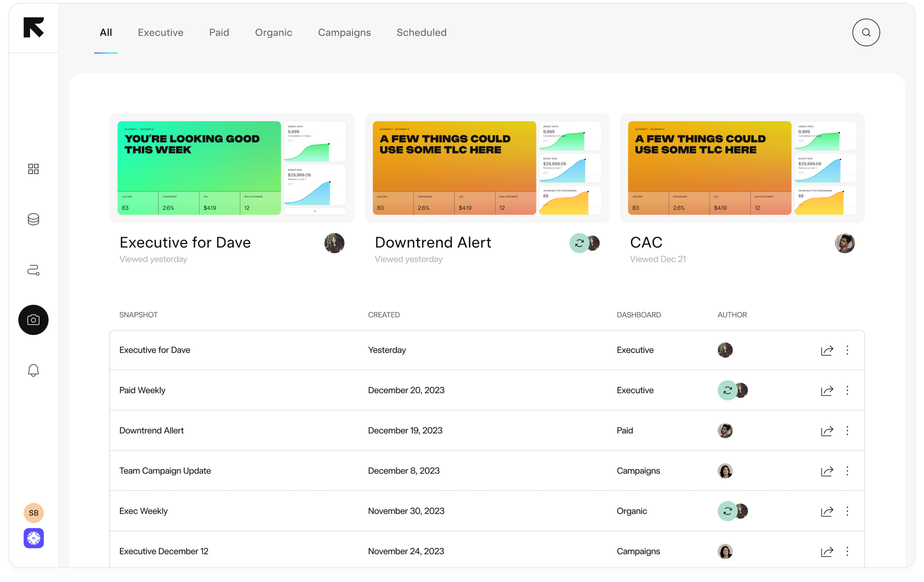Viewport: 924px width, 582px height.
Task: Open the Executive December 12 snapshot row
Action: point(164,551)
